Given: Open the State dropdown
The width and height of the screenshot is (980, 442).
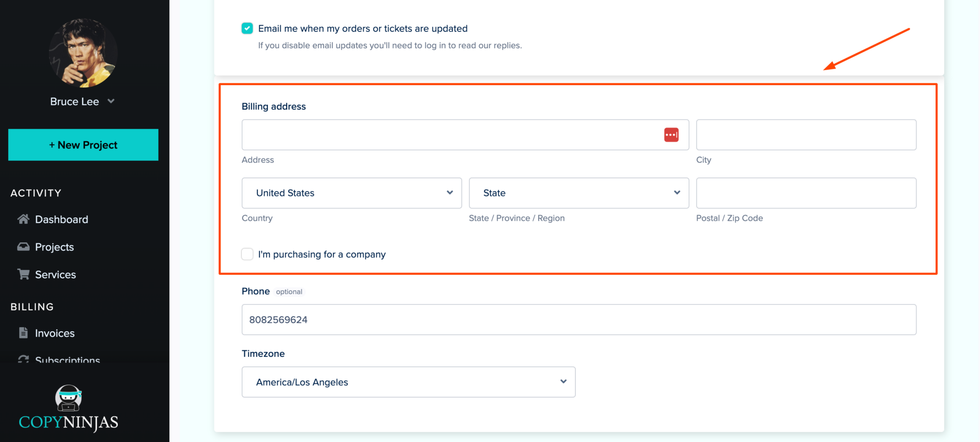Looking at the screenshot, I should [579, 193].
